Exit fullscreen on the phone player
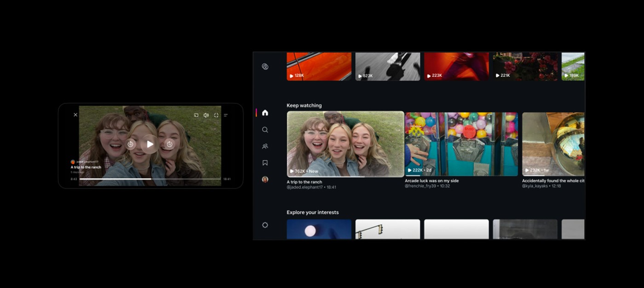Image resolution: width=644 pixels, height=288 pixels. (216, 115)
